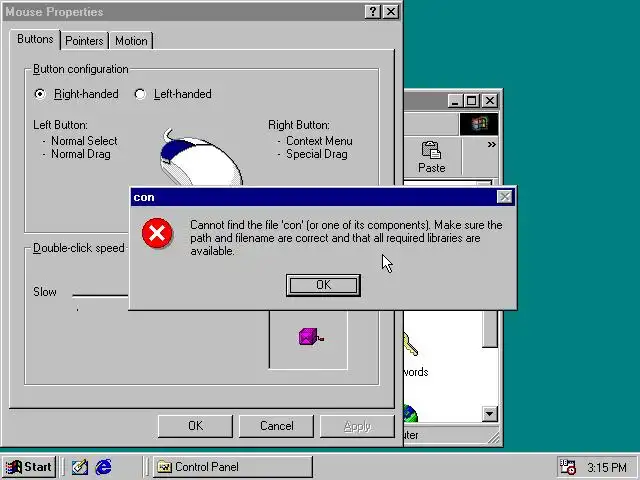Maximize the Control Panel window
Screen dimensions: 640x480
pos(471,100)
